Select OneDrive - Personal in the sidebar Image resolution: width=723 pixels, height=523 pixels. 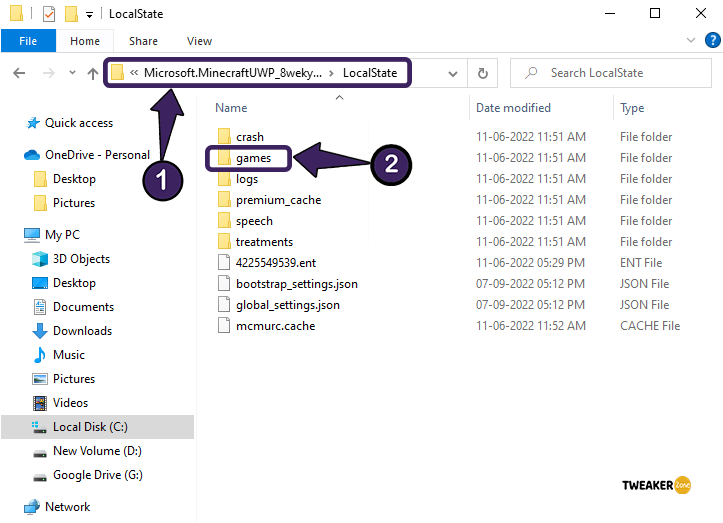[97, 155]
